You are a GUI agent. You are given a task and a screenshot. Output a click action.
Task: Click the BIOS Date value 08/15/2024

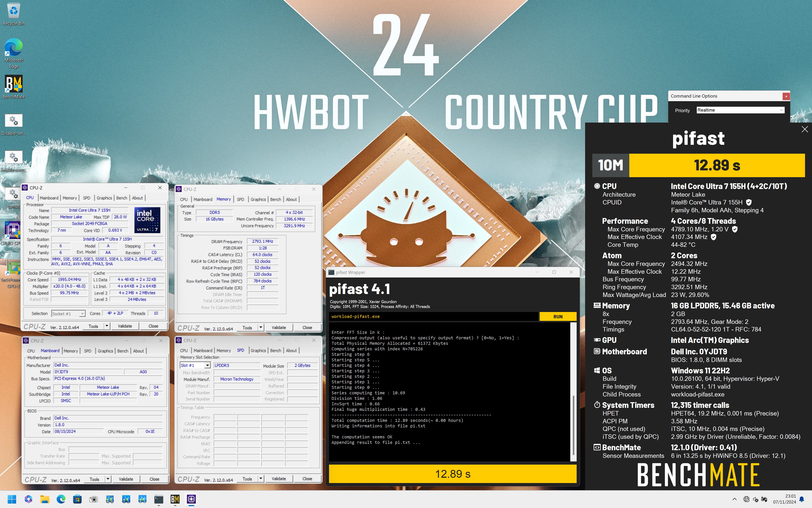(x=78, y=431)
